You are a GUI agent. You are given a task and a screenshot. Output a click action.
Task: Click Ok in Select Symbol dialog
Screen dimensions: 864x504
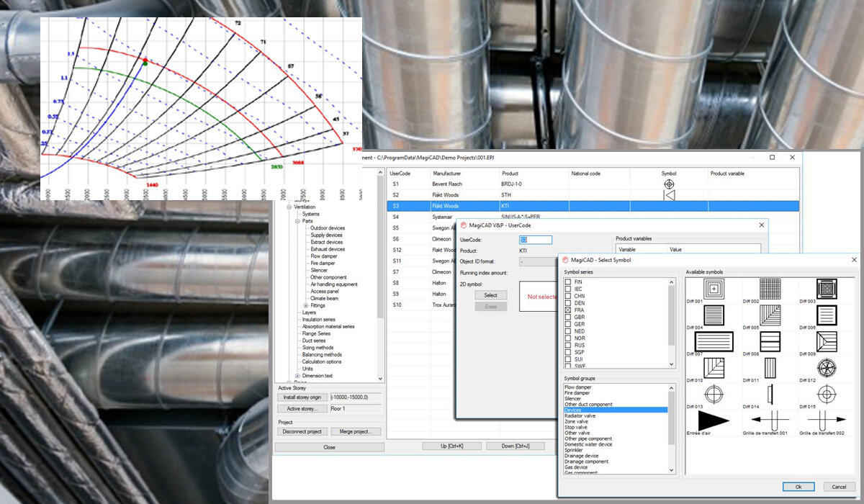pos(798,487)
